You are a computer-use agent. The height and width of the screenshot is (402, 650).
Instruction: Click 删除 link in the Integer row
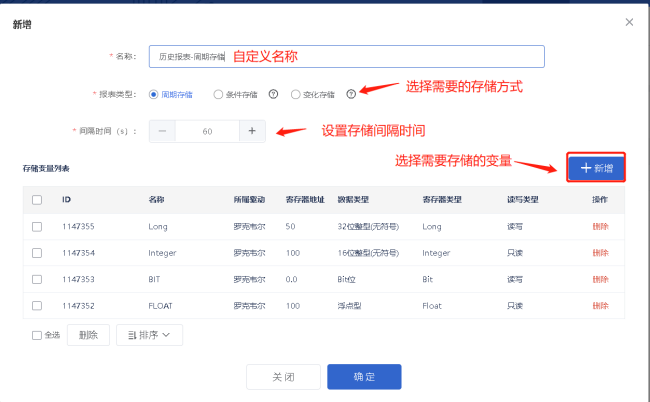tap(600, 253)
